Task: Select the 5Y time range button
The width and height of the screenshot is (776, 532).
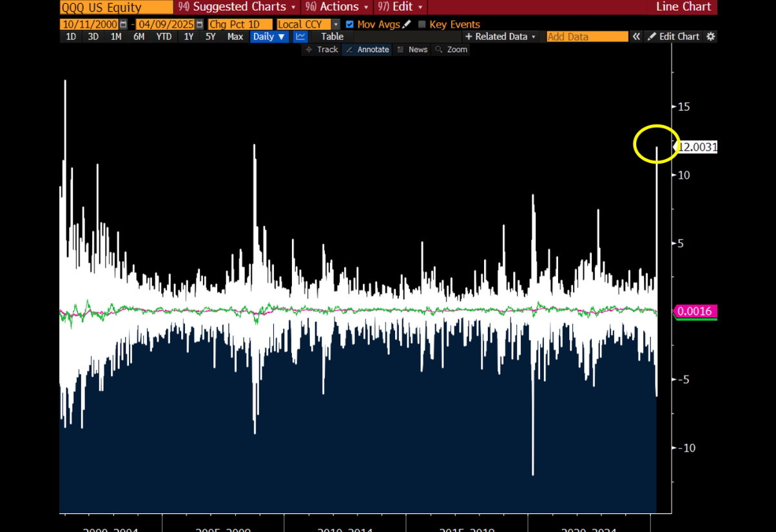Action: tap(211, 37)
